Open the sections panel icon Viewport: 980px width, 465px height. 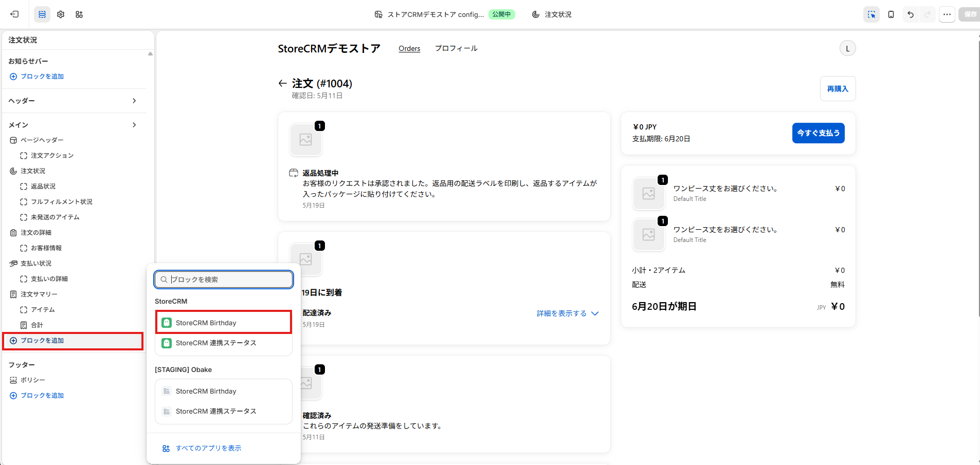[42, 14]
